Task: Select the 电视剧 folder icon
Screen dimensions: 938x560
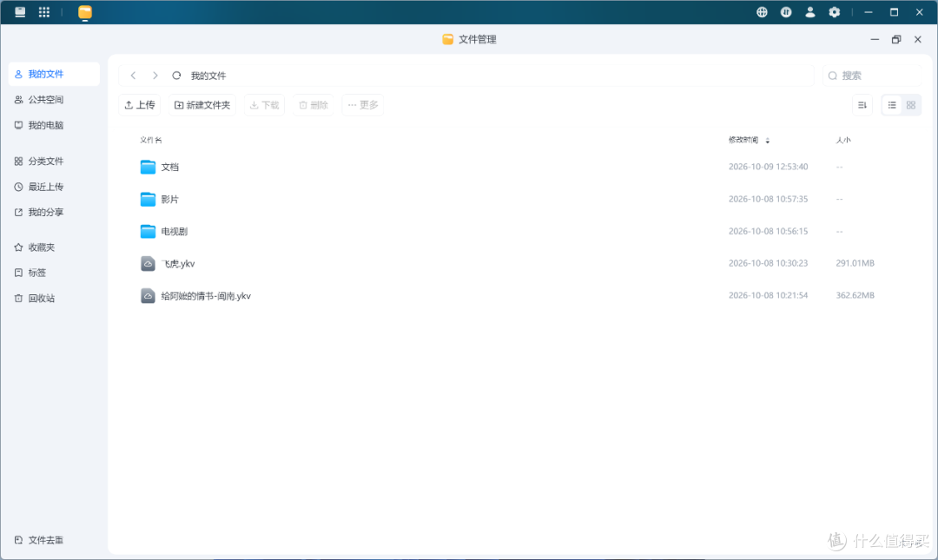Action: coord(148,232)
